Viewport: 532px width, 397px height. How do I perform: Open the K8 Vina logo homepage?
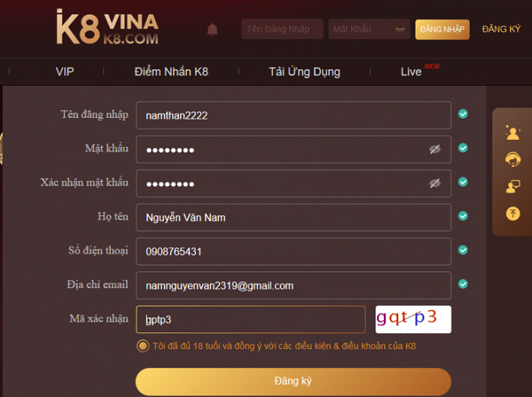(x=107, y=27)
